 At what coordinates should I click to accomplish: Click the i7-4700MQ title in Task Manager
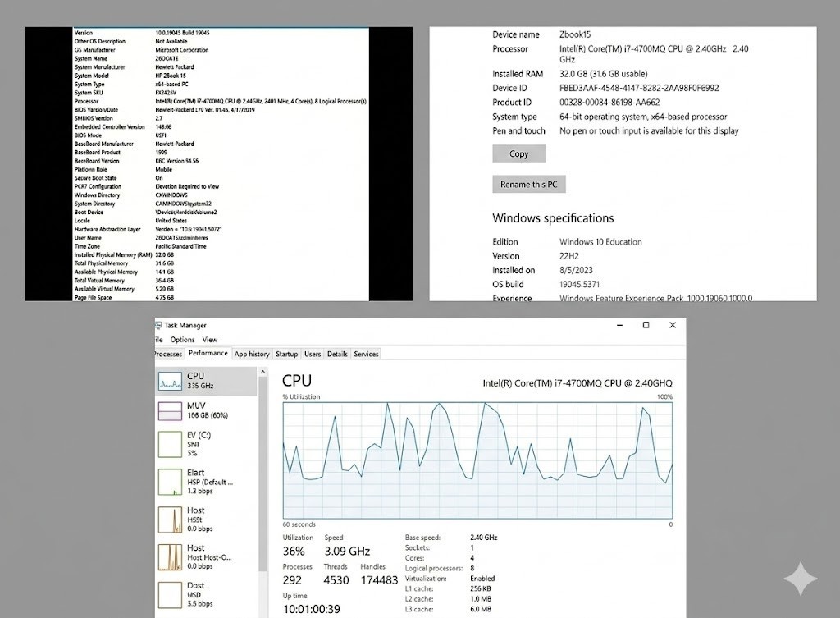point(577,383)
